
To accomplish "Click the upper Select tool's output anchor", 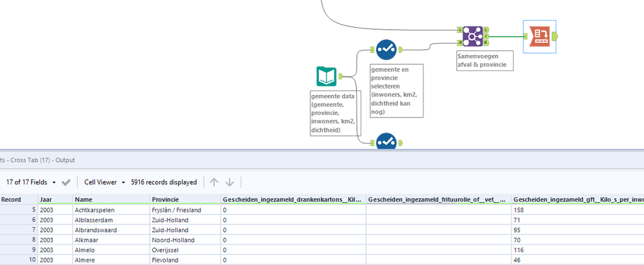I will [x=400, y=49].
